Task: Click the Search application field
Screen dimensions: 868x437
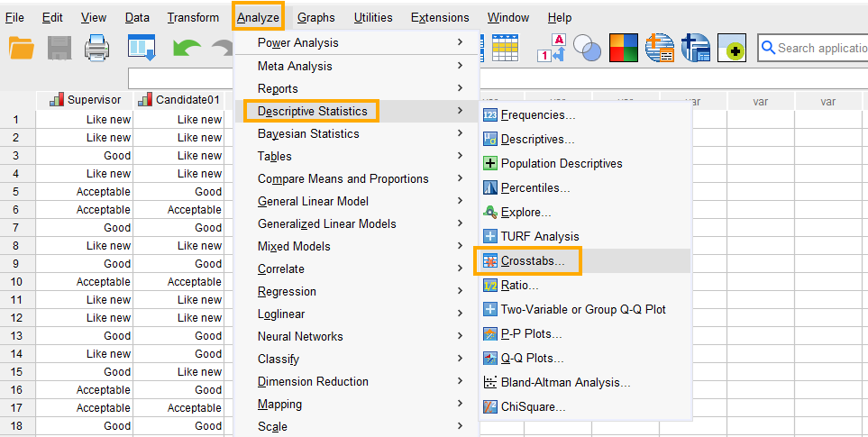Action: click(813, 48)
